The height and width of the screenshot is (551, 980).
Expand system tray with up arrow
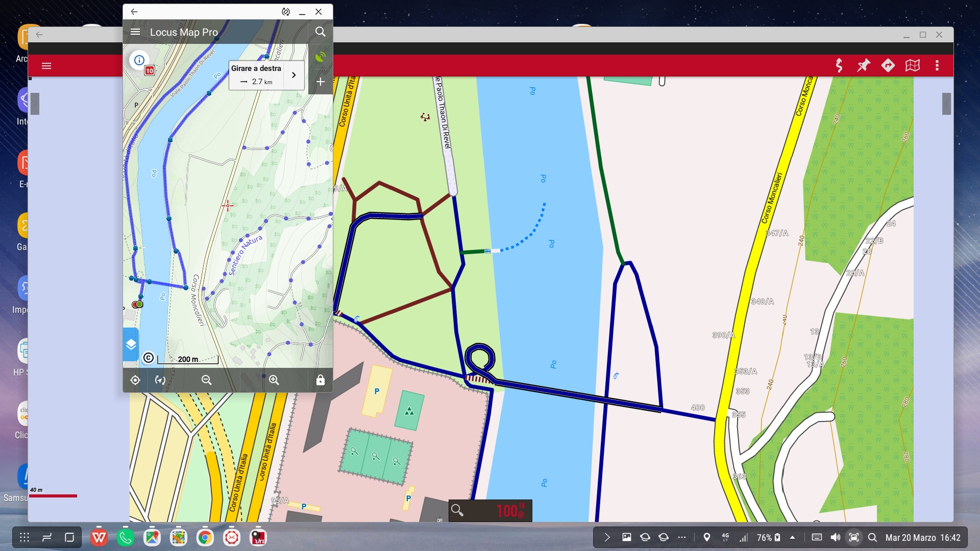tap(792, 537)
